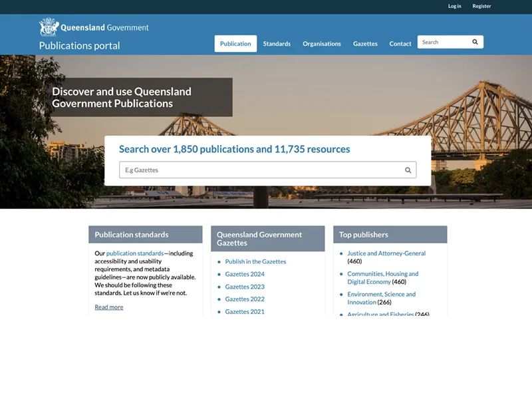Go to the Standards menu item

click(277, 44)
